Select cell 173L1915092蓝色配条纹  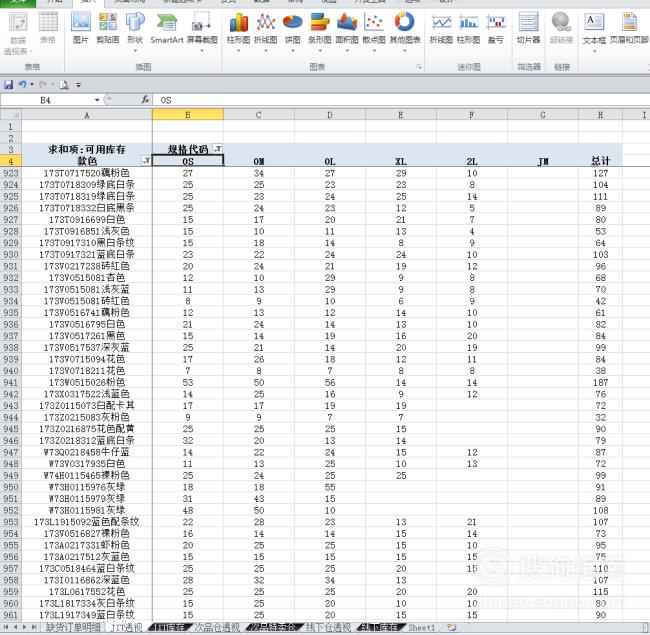point(87,522)
